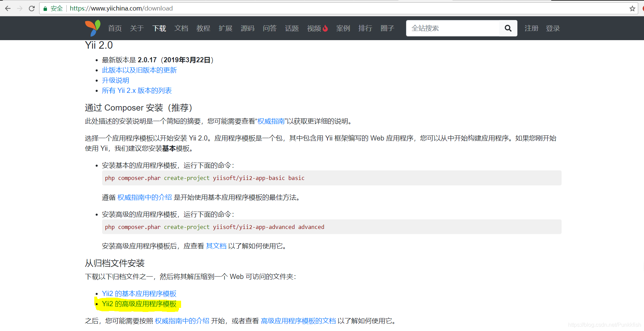Click the browser address bar URL
Viewport: 644px width, 331px height.
click(121, 9)
